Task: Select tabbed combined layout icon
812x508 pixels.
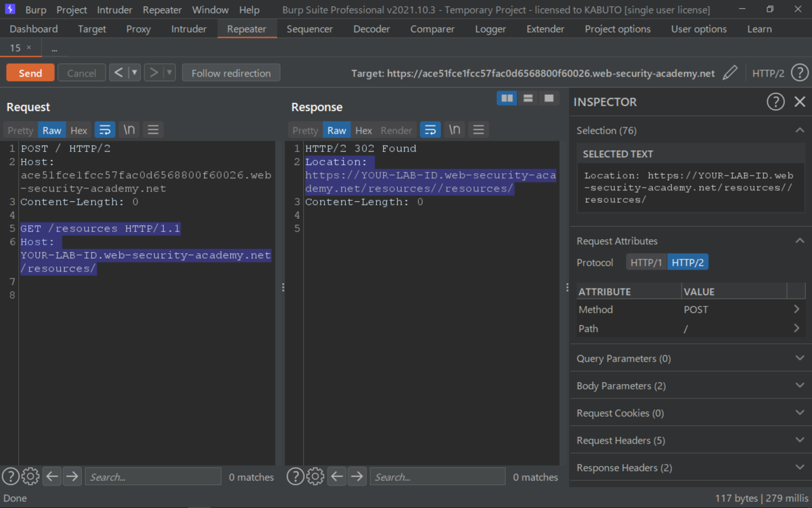Action: (x=549, y=99)
